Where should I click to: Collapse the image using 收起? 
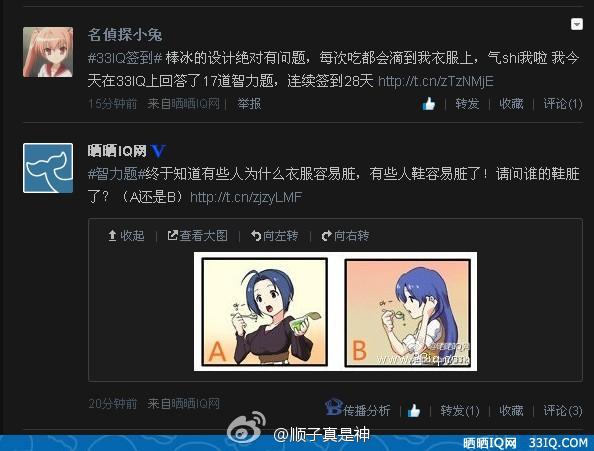point(126,236)
